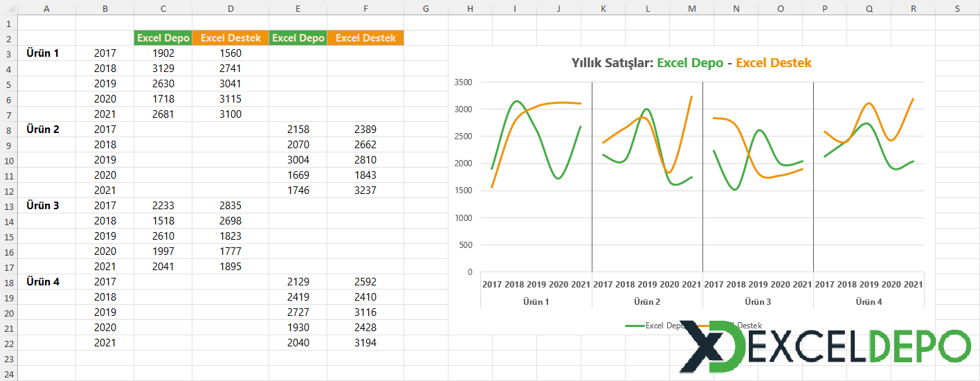
Task: Click the Excel Depo legend entry in the chart
Action: click(x=655, y=325)
